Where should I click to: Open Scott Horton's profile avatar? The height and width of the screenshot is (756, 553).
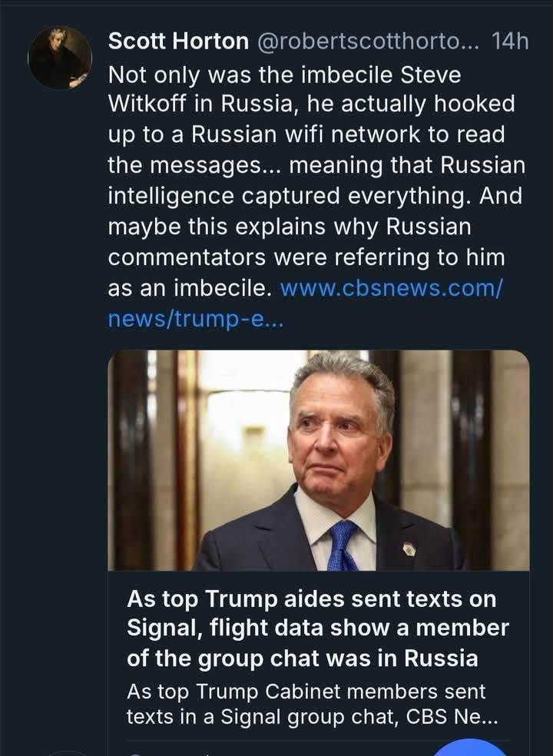pos(60,58)
